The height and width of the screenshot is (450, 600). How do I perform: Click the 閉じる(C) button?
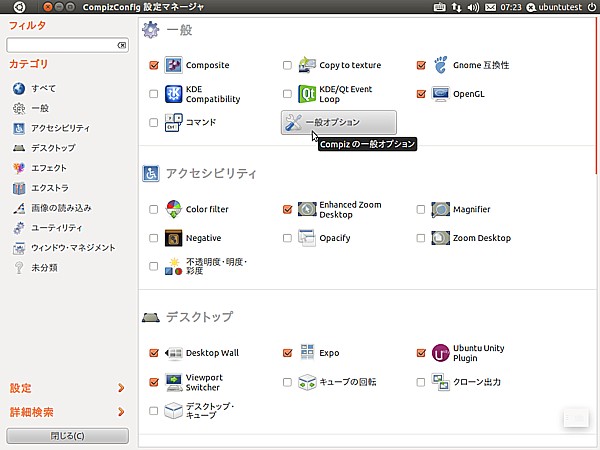coord(67,436)
